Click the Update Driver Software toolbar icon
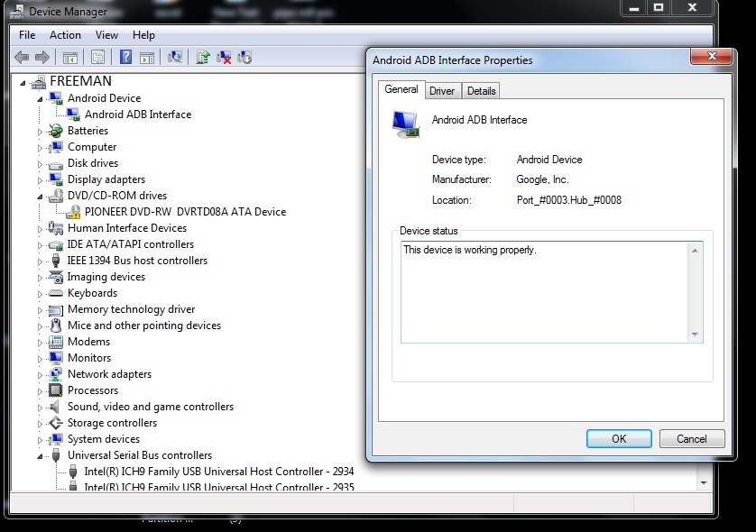 click(202, 58)
